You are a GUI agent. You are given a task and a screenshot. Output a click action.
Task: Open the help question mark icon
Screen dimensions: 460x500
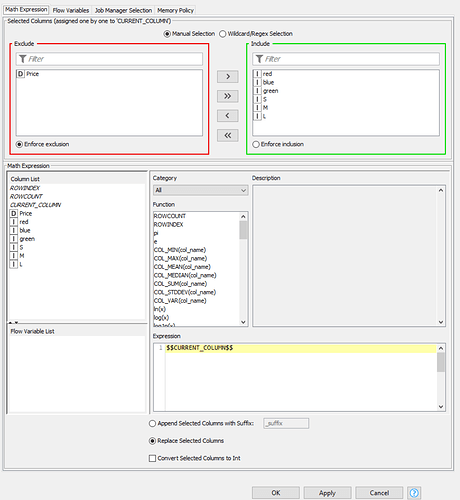pos(414,493)
